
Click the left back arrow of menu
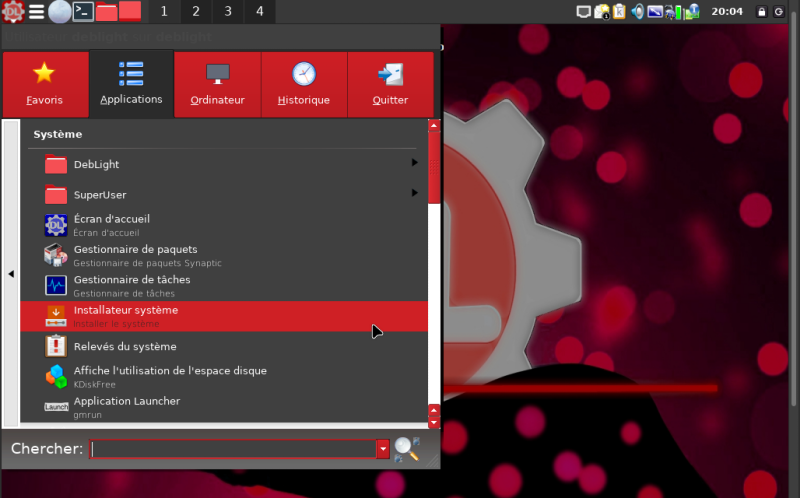[11, 273]
